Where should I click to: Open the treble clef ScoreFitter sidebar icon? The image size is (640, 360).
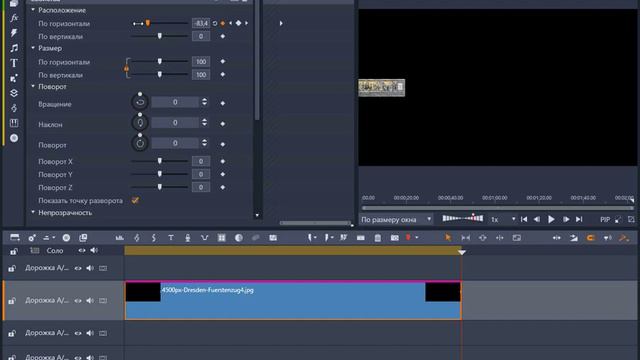pyautogui.click(x=14, y=108)
